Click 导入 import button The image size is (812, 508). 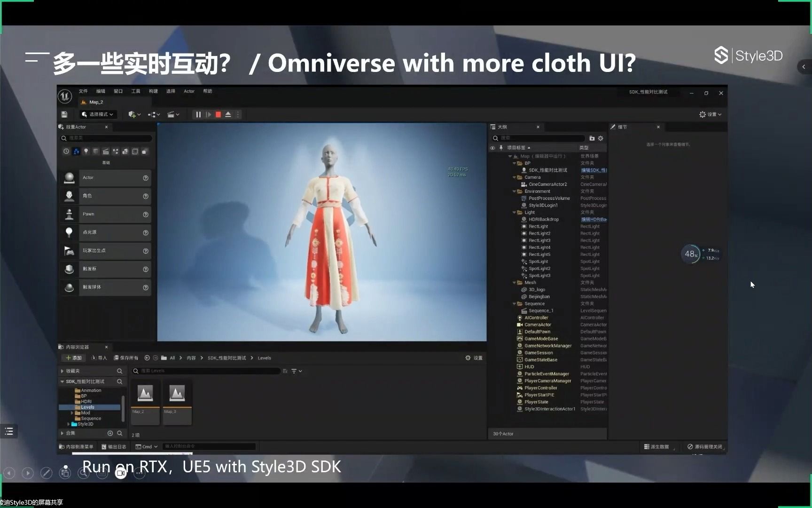point(99,358)
